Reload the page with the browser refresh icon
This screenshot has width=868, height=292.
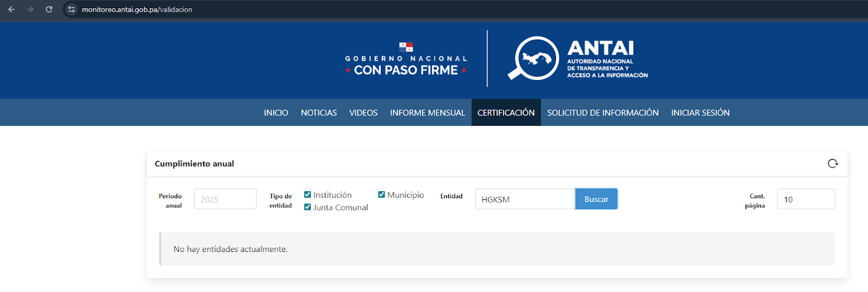click(x=49, y=9)
